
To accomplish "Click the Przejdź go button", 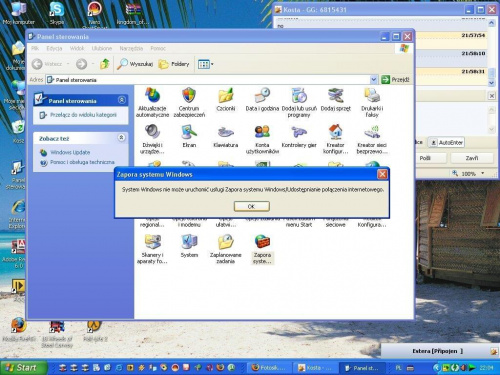I will (395, 80).
